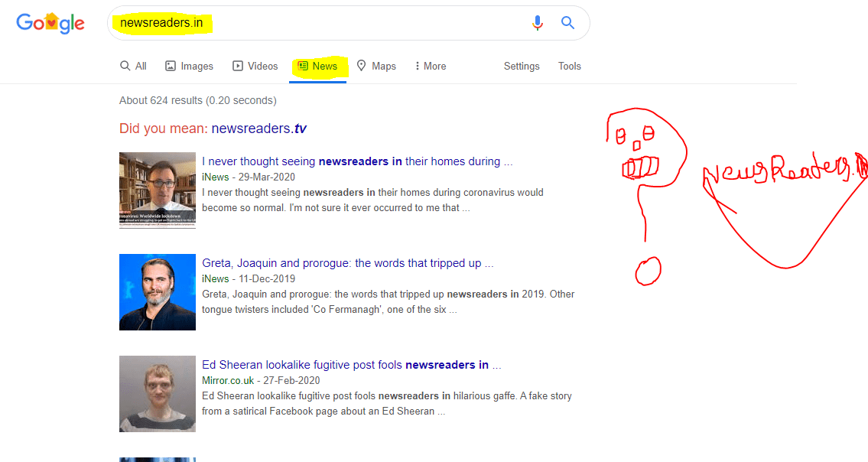
Task: Open the Settings menu
Action: [522, 66]
